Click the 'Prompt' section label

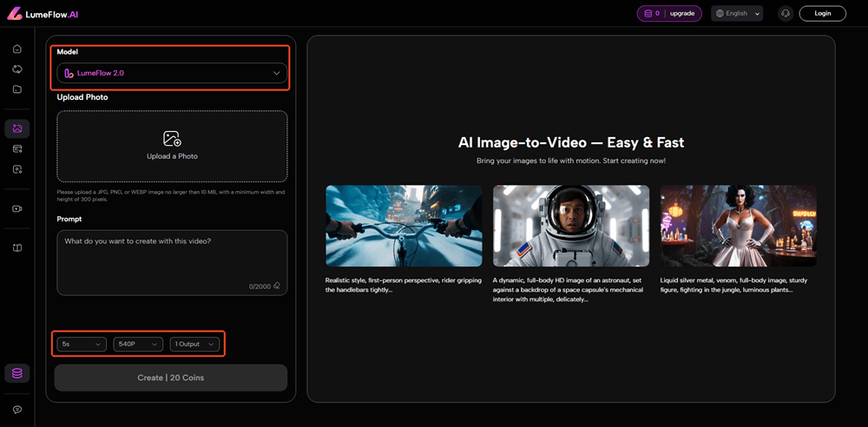(69, 219)
